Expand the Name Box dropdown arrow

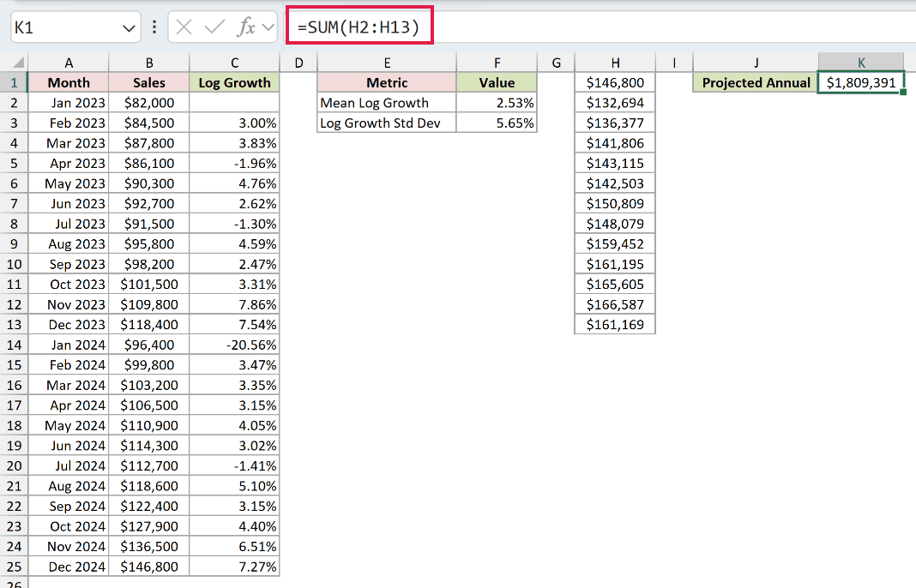(x=130, y=27)
